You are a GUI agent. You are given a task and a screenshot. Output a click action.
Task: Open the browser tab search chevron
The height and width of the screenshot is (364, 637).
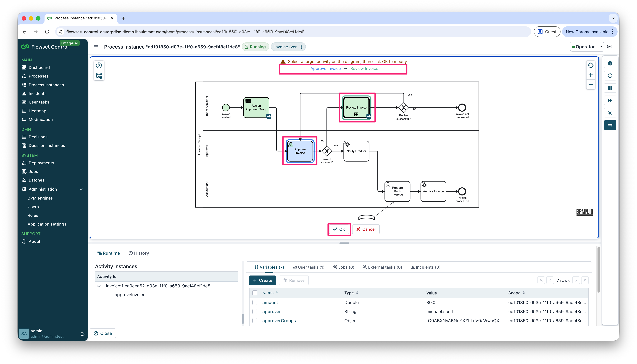coord(613,18)
